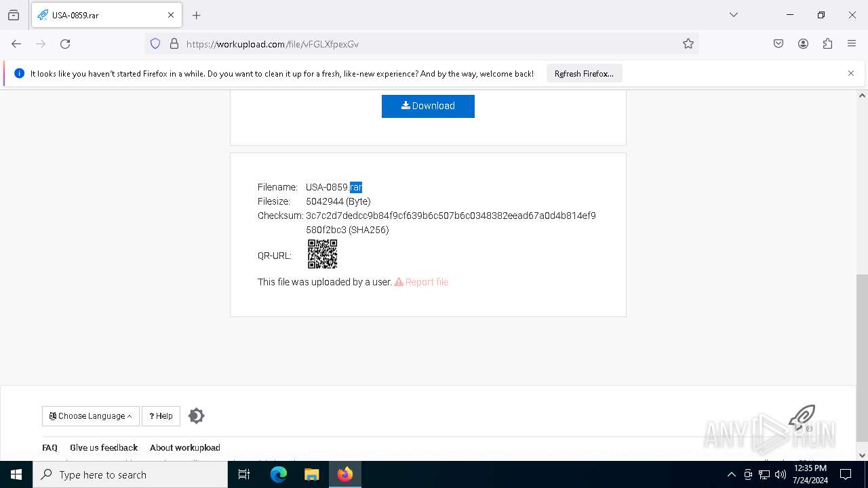The height and width of the screenshot is (488, 868).
Task: Open a new tab with plus icon
Action: pos(197,15)
